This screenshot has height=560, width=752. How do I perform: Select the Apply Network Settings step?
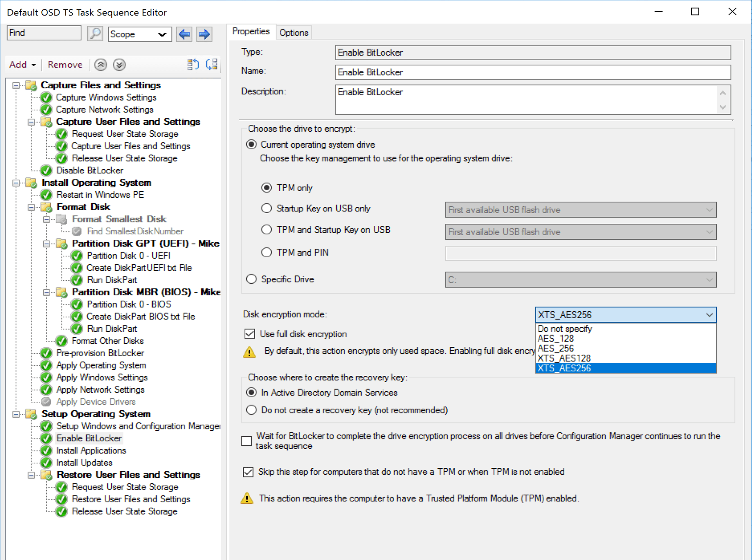point(100,389)
